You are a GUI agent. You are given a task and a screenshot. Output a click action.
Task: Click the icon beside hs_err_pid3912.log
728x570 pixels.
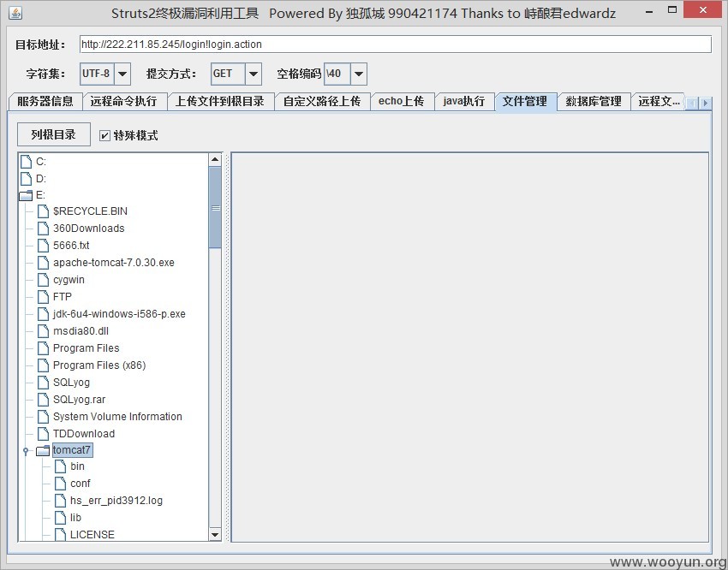click(60, 501)
